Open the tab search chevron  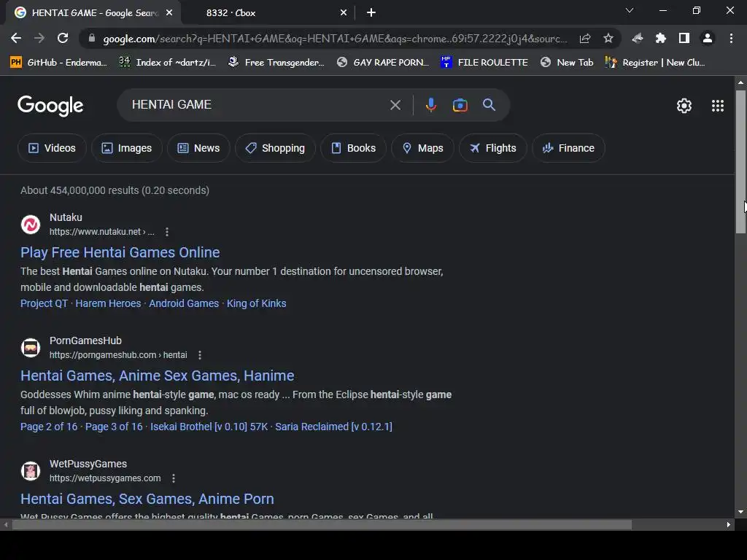630,10
